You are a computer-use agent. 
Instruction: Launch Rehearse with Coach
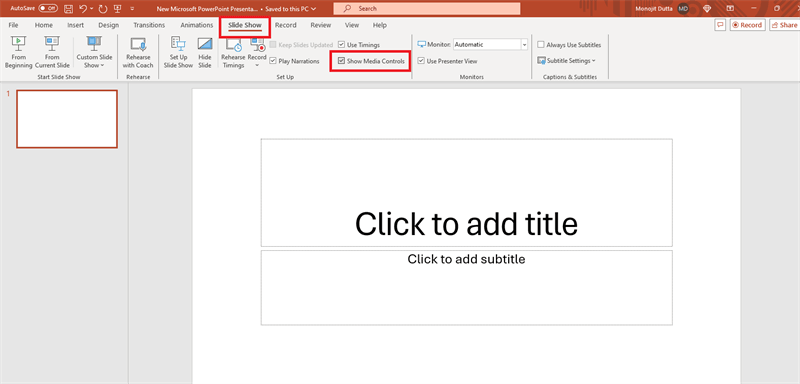[138, 53]
